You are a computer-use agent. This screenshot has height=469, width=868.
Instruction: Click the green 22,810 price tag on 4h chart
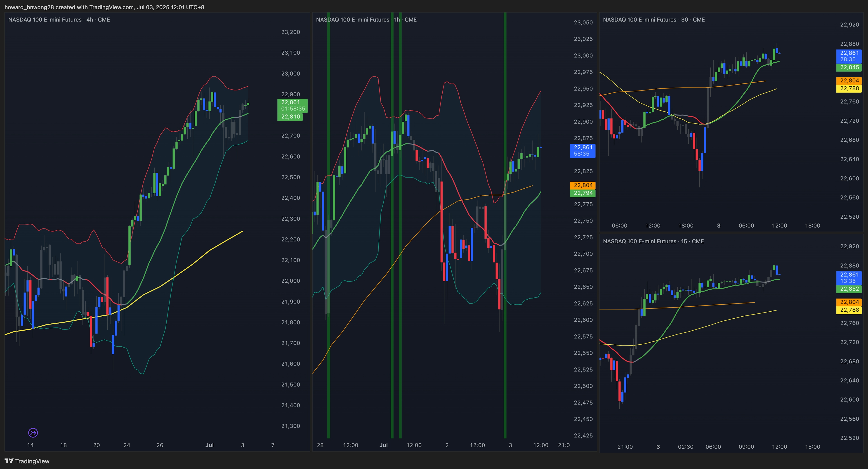290,117
